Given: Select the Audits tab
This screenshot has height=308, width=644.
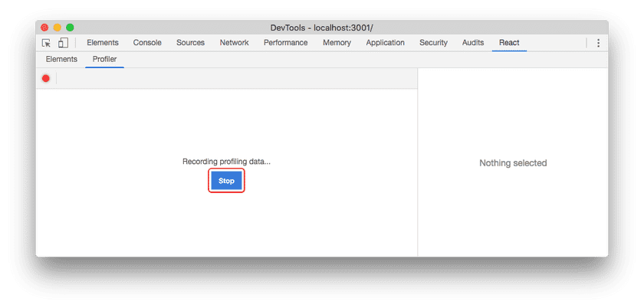Looking at the screenshot, I should pos(473,43).
